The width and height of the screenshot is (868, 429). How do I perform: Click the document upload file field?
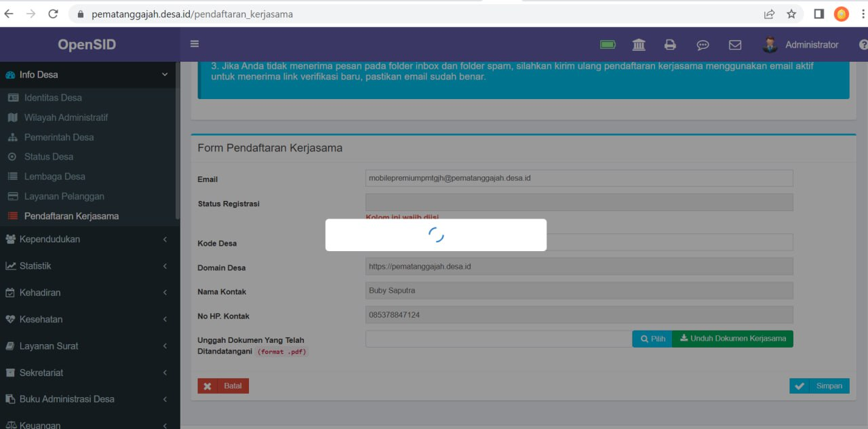point(498,338)
